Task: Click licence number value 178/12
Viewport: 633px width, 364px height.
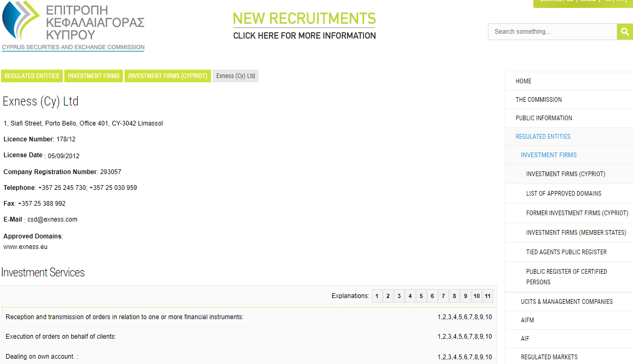Action: (66, 139)
